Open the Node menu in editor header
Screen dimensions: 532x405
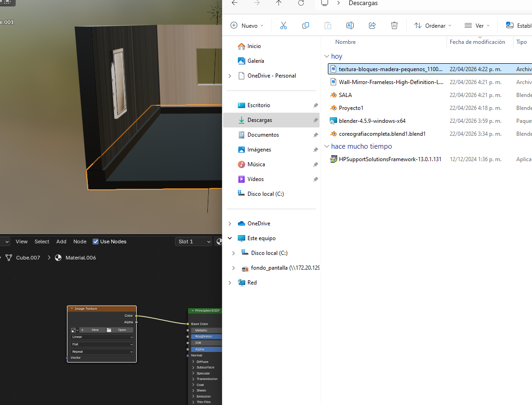80,242
